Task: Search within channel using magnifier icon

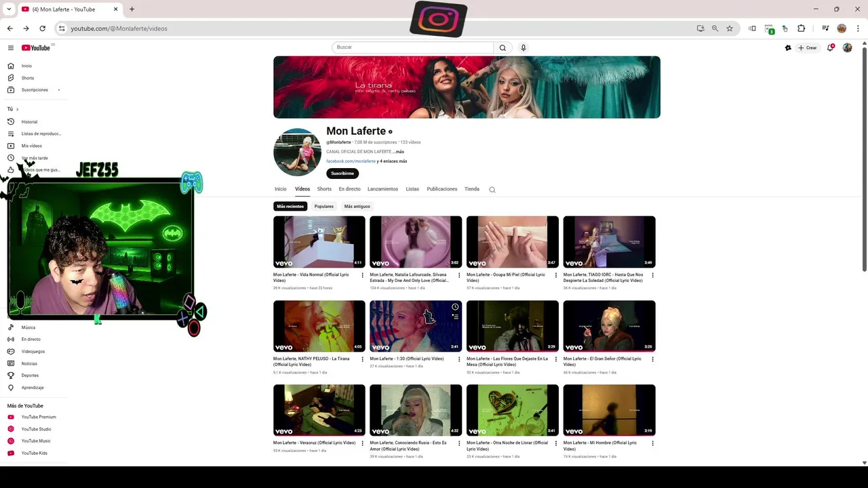Action: (492, 190)
